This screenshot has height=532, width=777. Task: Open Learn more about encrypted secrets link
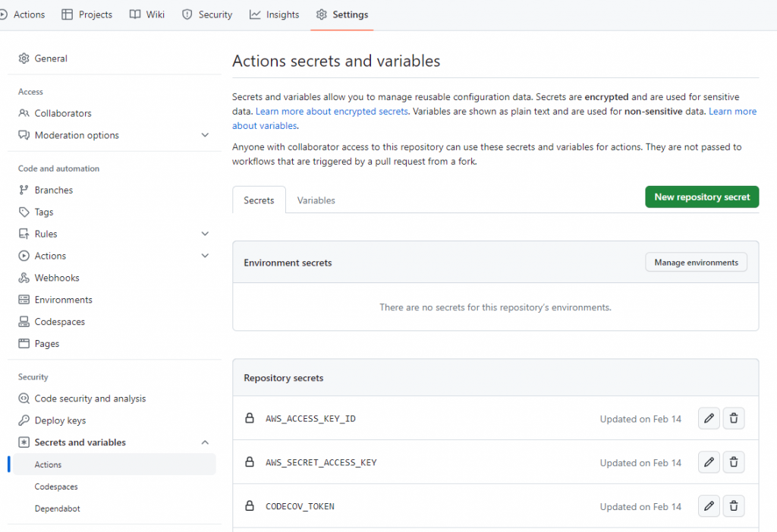(x=332, y=112)
